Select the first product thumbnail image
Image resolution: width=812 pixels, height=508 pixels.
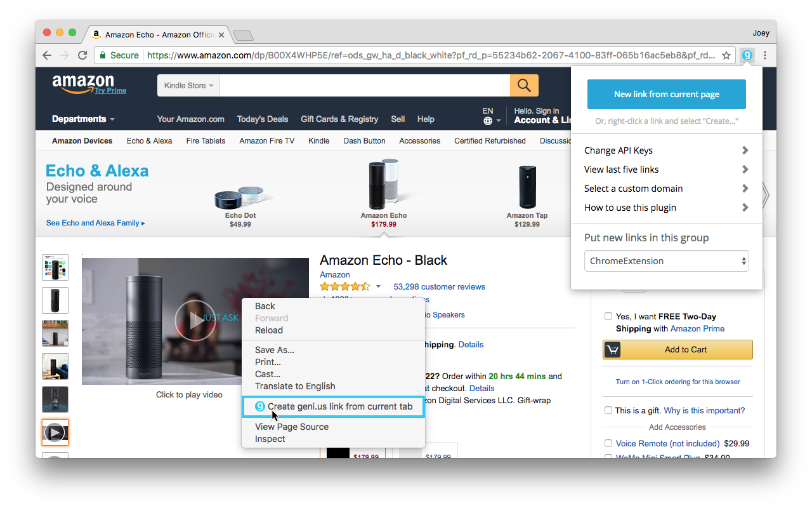[x=55, y=267]
